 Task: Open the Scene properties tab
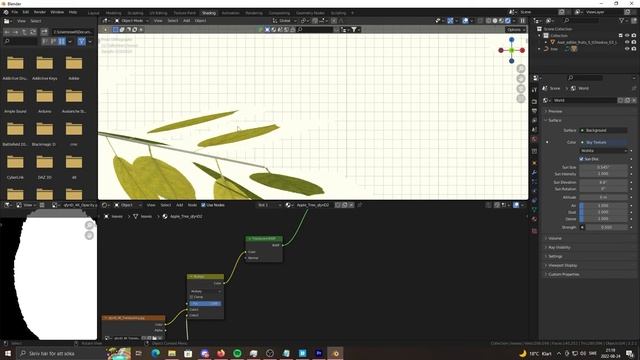pyautogui.click(x=534, y=130)
